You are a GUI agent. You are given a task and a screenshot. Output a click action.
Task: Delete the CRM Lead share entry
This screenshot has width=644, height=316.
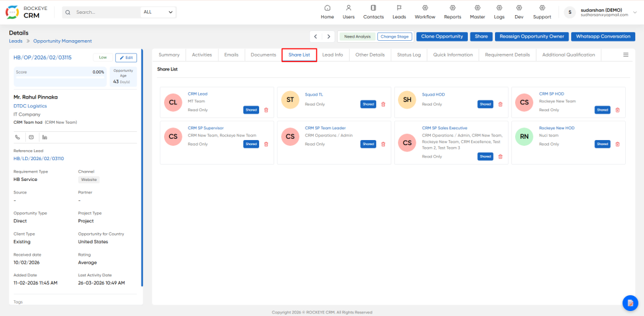point(266,110)
